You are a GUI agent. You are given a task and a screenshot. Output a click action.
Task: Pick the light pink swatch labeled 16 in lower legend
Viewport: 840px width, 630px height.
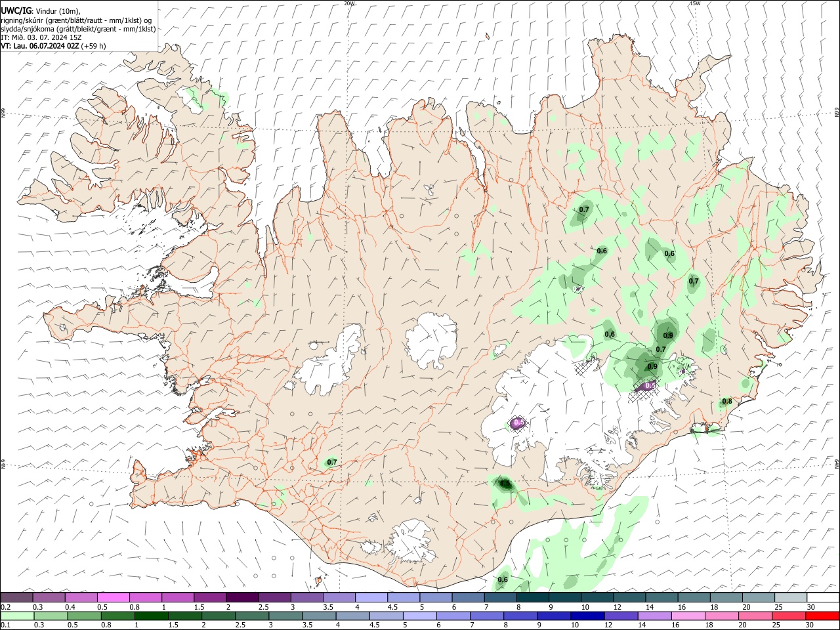pos(688,616)
